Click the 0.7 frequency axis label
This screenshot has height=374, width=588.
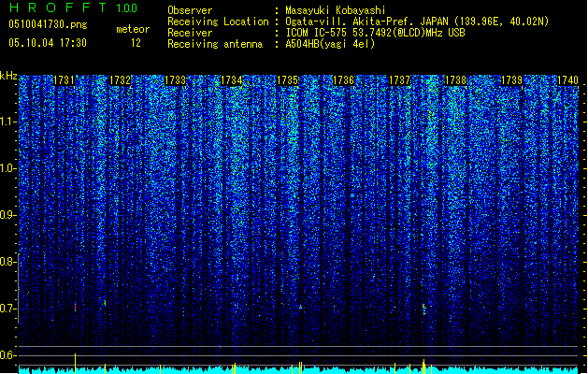[x=7, y=309]
